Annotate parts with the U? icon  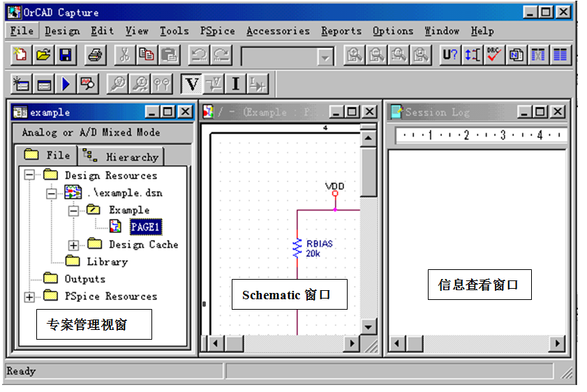point(449,55)
